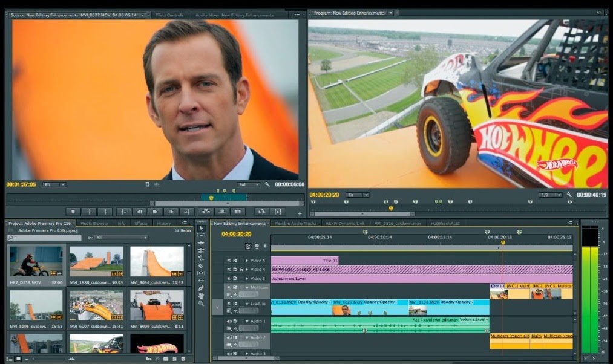This screenshot has width=613, height=364.
Task: Select the Ripple Edit tool
Action: (201, 243)
